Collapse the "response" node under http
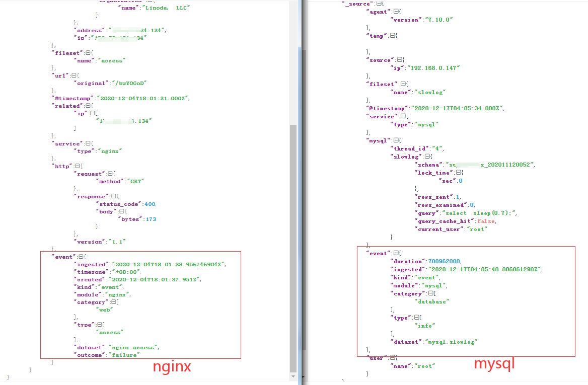 point(114,196)
